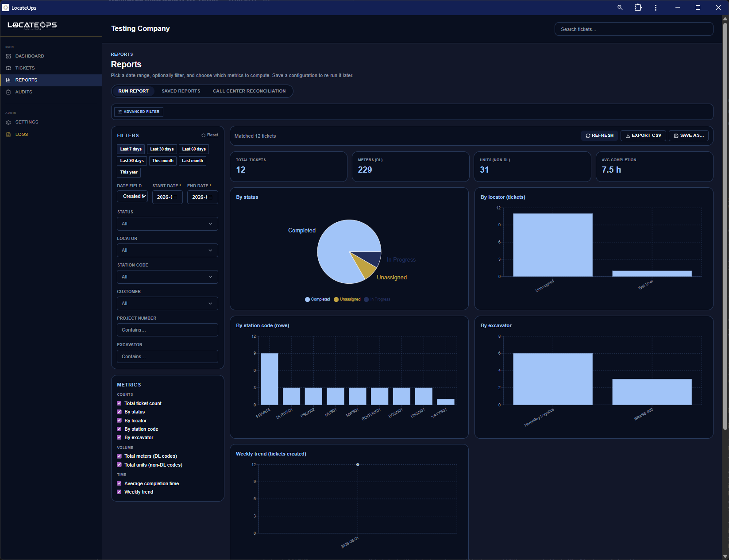The width and height of the screenshot is (729, 560).
Task: Click the Export CSV button
Action: pos(643,135)
